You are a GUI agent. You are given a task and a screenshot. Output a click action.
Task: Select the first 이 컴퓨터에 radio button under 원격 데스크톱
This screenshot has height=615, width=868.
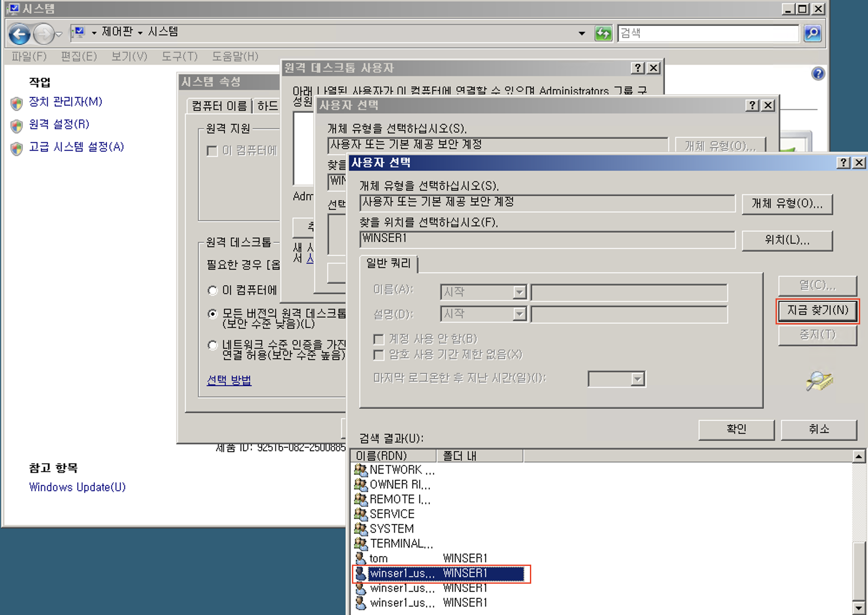pos(213,290)
